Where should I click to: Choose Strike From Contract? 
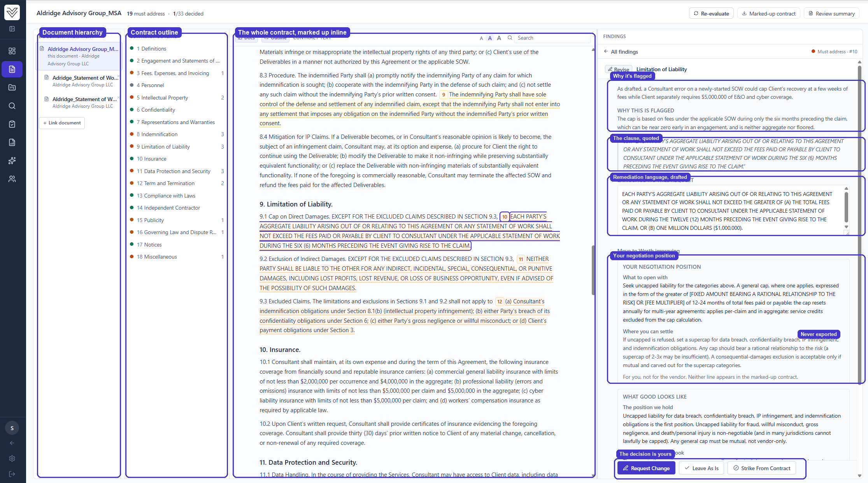[761, 468]
